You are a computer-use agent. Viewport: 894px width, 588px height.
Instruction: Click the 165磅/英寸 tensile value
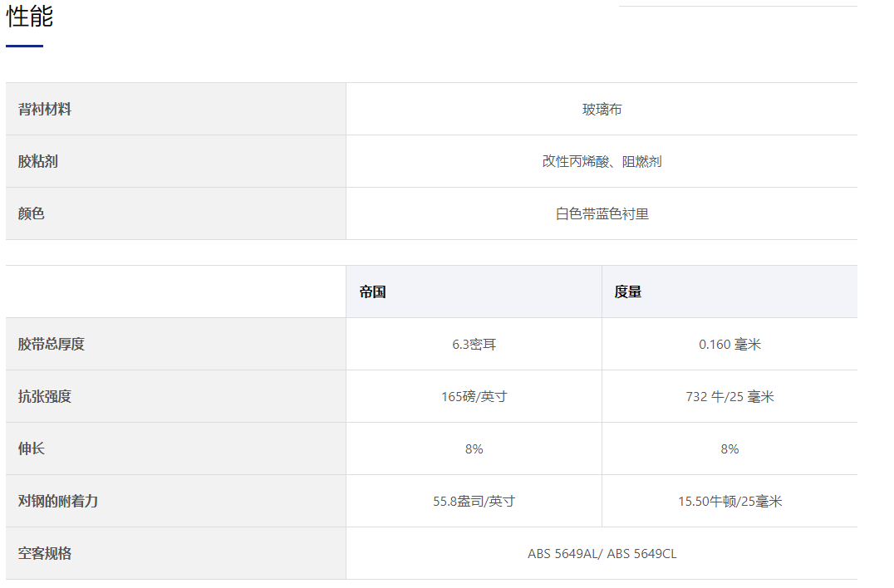tap(474, 397)
